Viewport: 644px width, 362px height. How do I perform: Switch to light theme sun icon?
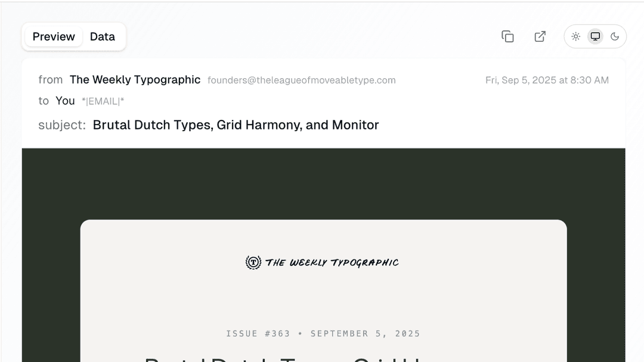(x=576, y=36)
